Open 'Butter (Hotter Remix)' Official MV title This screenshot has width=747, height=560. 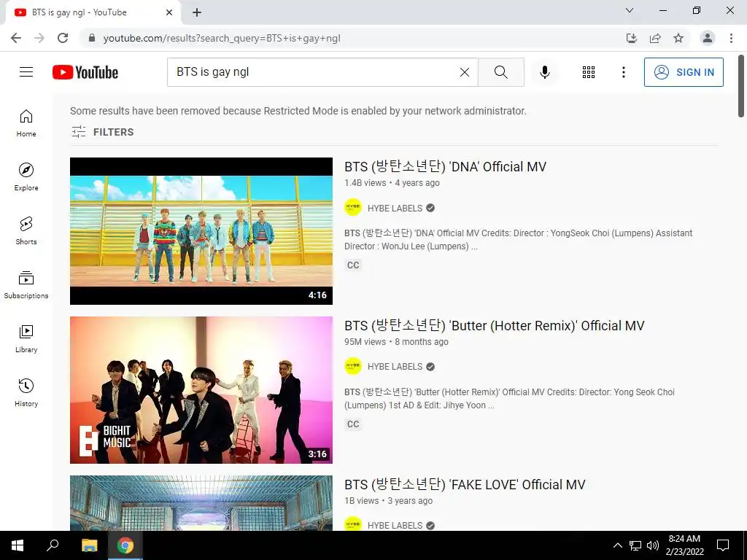(x=494, y=326)
